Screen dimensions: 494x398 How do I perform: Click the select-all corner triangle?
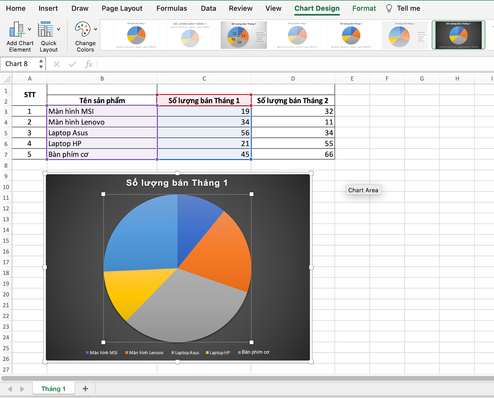(x=6, y=79)
